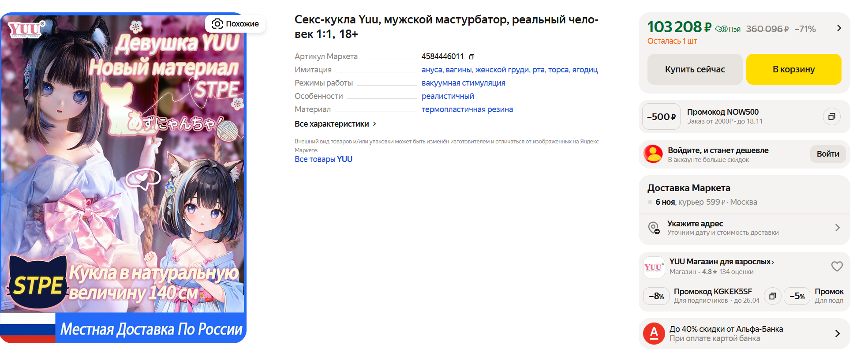Open YUU Магазин для взрослых shop link
Viewport: 868px width, 349px height.
[x=722, y=262]
